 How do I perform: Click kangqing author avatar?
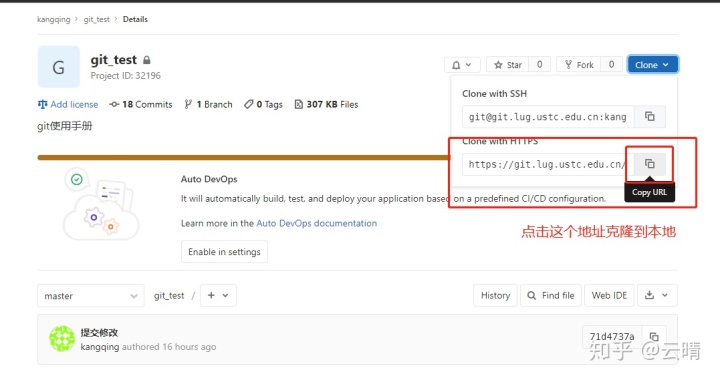(62, 339)
